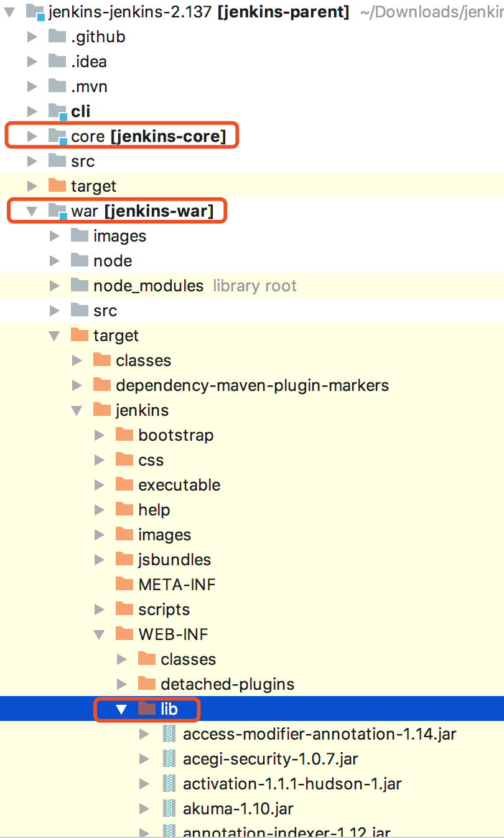
Task: Click the scripts folder icon
Action: point(124,609)
